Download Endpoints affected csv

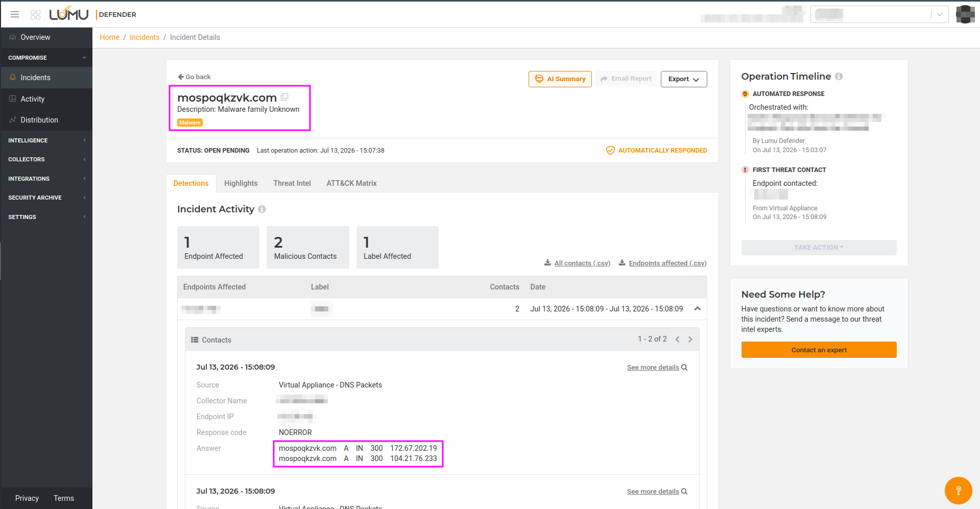[x=662, y=263]
